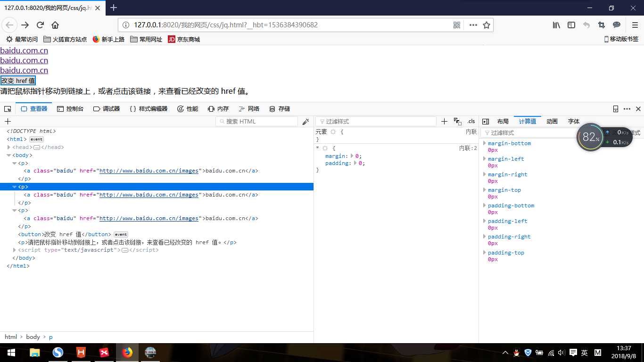Switch to the 调试器 debugger tab
This screenshot has height=362, width=644.
pyautogui.click(x=107, y=109)
